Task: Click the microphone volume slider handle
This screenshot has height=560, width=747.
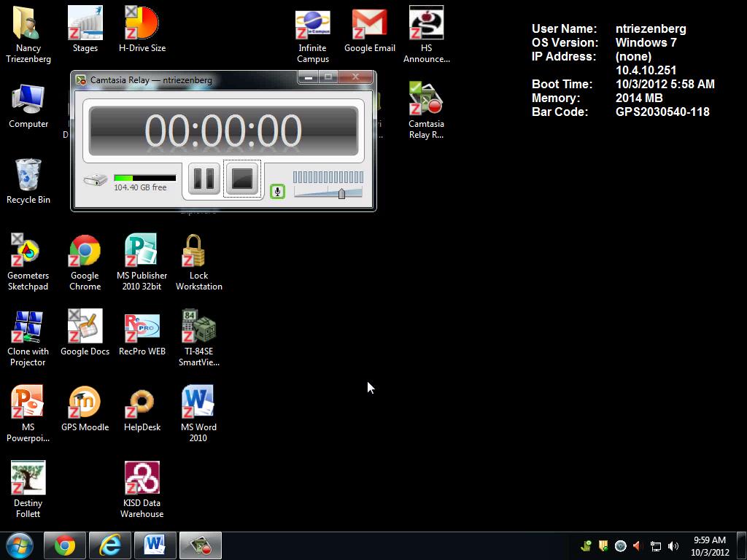Action: 341,193
